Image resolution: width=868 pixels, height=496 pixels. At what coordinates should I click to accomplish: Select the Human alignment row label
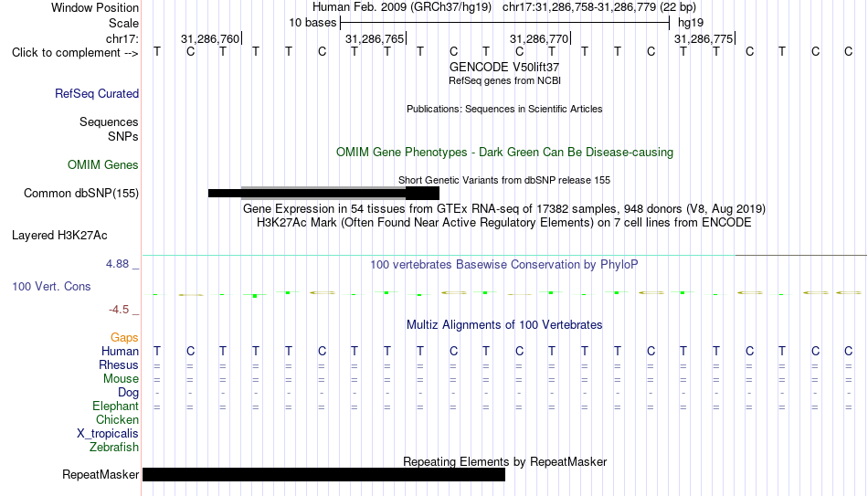tap(120, 351)
